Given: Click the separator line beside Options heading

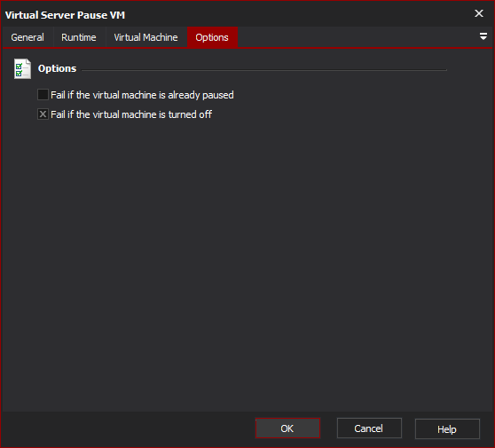Looking at the screenshot, I should coord(264,70).
